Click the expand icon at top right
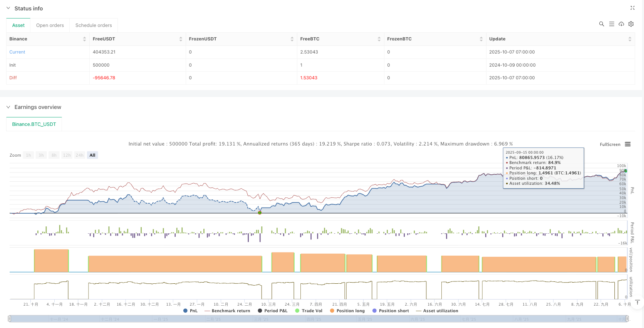644x328 pixels. coord(632,8)
